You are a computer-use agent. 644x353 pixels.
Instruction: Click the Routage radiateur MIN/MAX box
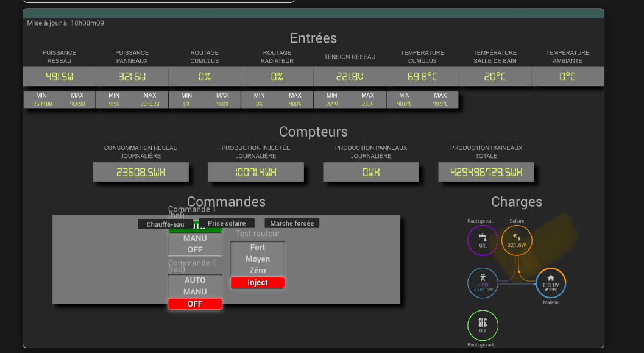tap(277, 100)
